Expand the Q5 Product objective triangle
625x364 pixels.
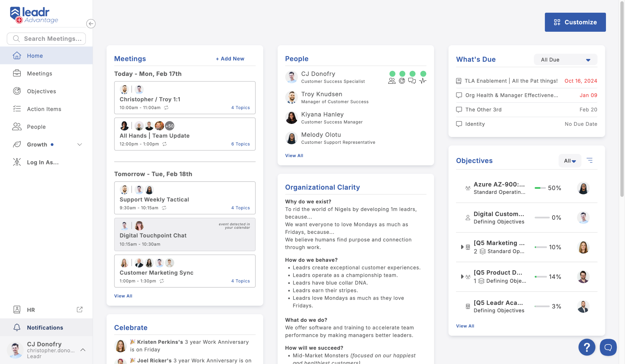(462, 276)
